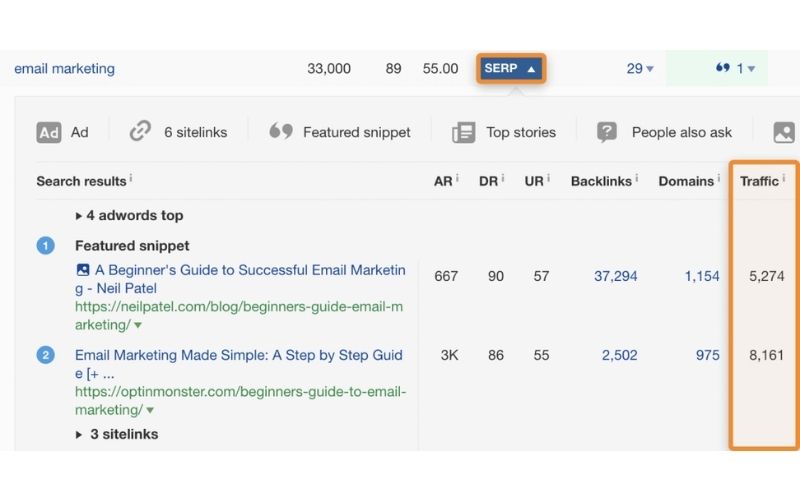Screen dimensions: 800x500
Task: Click info icon beside Search results header
Action: [131, 178]
